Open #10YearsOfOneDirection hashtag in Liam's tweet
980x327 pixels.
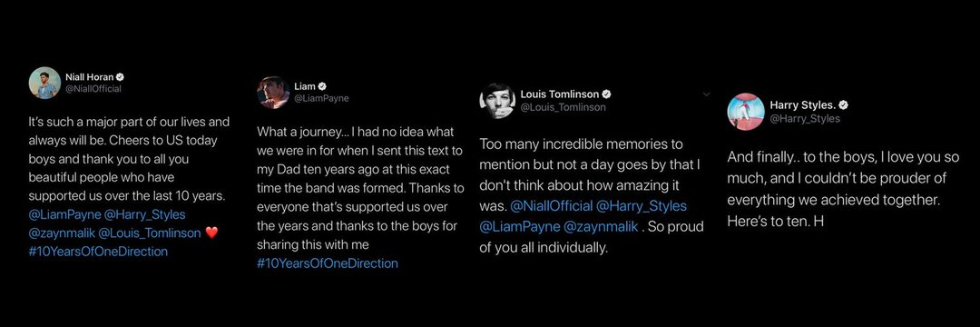click(328, 263)
